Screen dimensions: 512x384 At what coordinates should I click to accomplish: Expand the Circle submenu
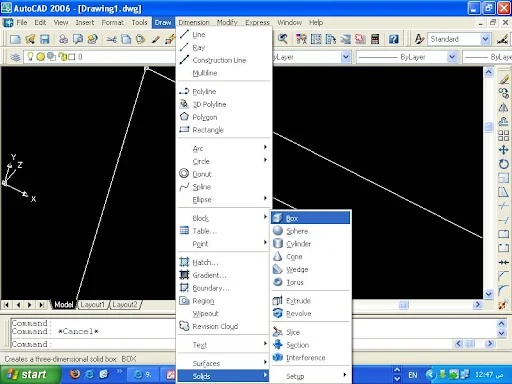point(224,161)
